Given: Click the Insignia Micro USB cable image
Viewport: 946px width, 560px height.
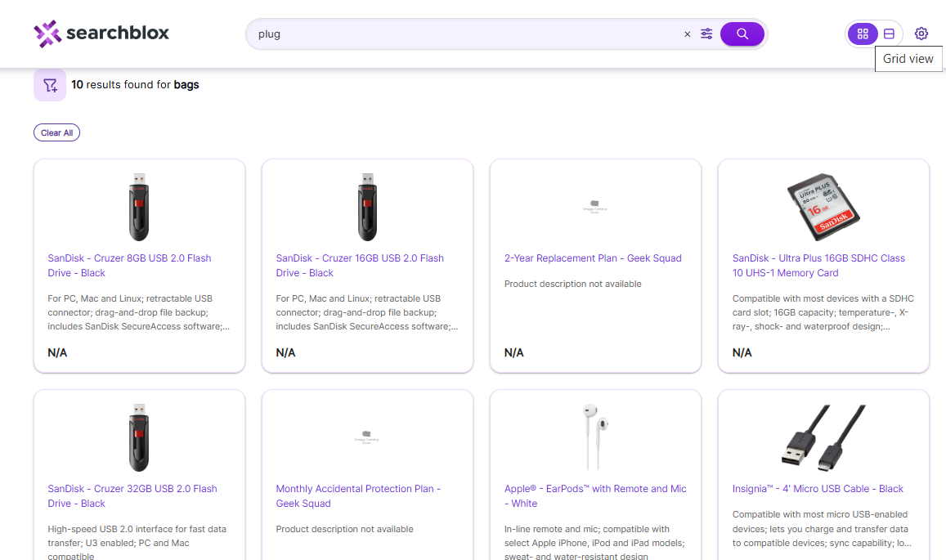Looking at the screenshot, I should [x=823, y=437].
